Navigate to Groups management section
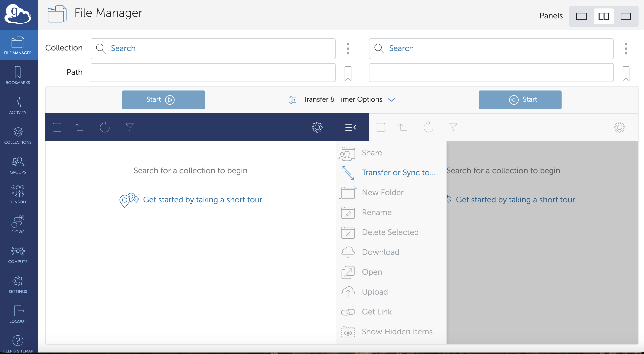 (x=18, y=165)
